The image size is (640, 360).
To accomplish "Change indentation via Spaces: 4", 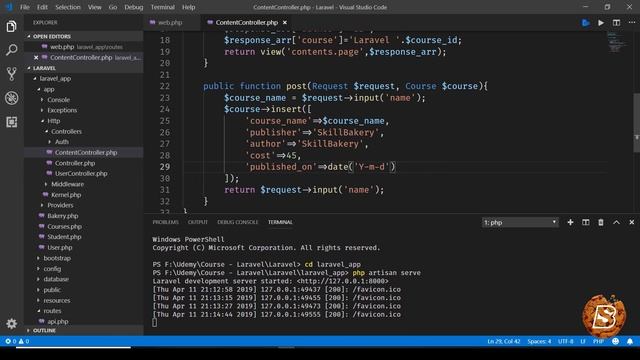I will pyautogui.click(x=539, y=341).
